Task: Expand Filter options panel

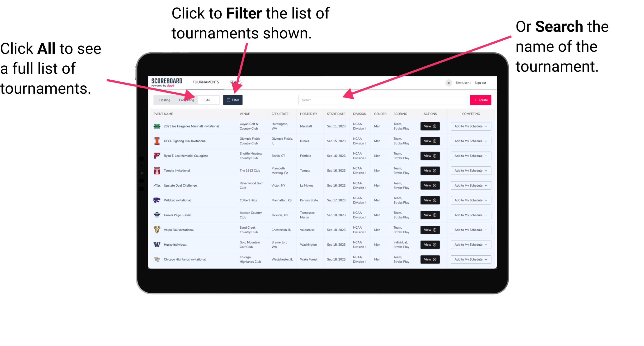Action: coord(233,100)
